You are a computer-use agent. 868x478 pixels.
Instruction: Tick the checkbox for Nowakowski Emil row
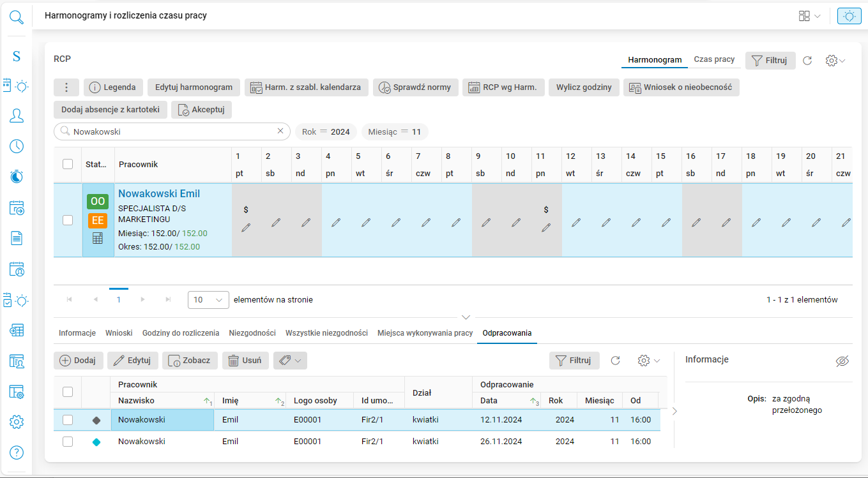[68, 220]
